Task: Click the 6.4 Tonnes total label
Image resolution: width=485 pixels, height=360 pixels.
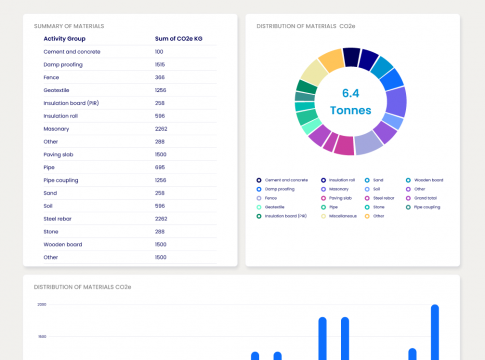Action: (351, 102)
